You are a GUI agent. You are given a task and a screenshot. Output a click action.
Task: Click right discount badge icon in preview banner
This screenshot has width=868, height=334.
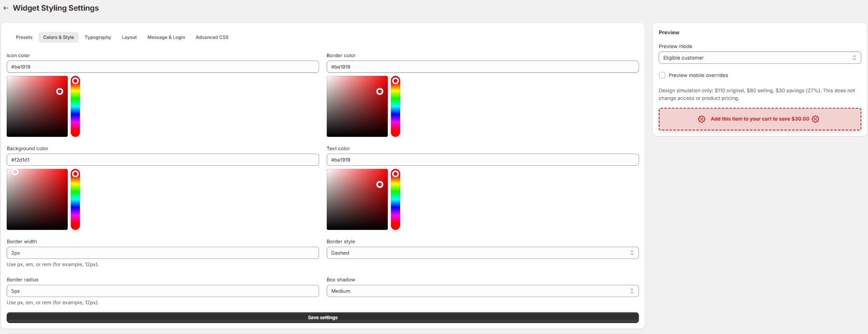point(816,119)
